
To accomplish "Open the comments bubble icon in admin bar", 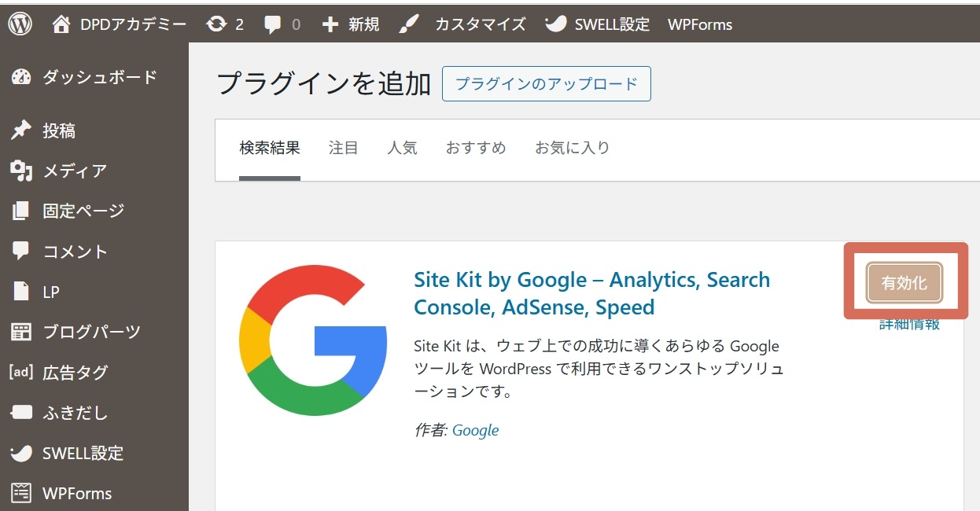I will coord(273,24).
